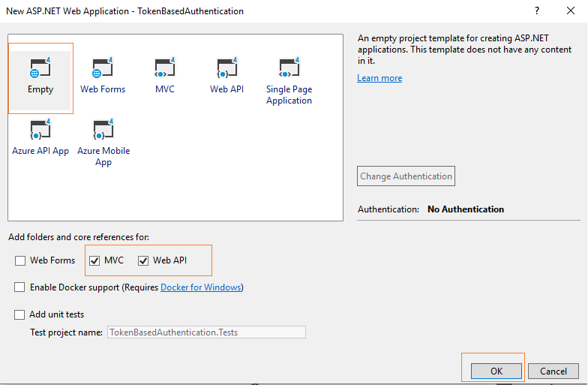Screen dimensions: 588x385
Task: Tick the Add unit tests checkbox
Action: [x=19, y=314]
